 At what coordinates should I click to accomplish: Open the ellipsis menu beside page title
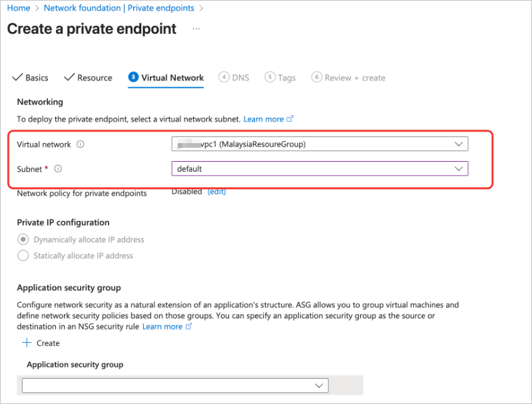pos(196,29)
